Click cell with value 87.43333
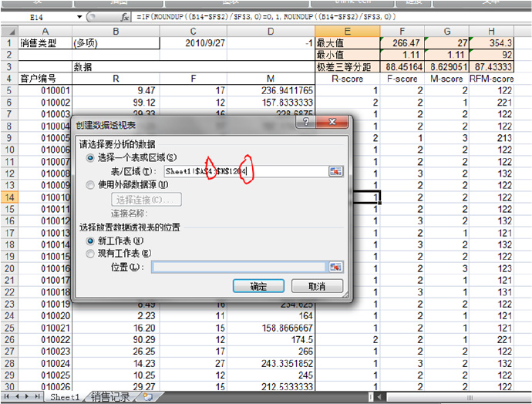Image resolution: width=532 pixels, height=404 pixels. (491, 67)
